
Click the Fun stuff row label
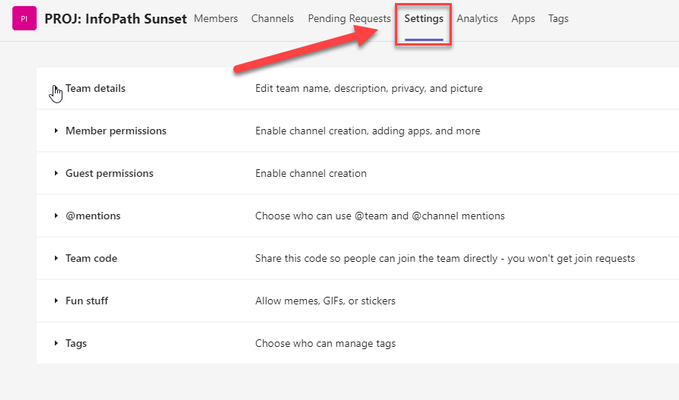pyautogui.click(x=87, y=300)
